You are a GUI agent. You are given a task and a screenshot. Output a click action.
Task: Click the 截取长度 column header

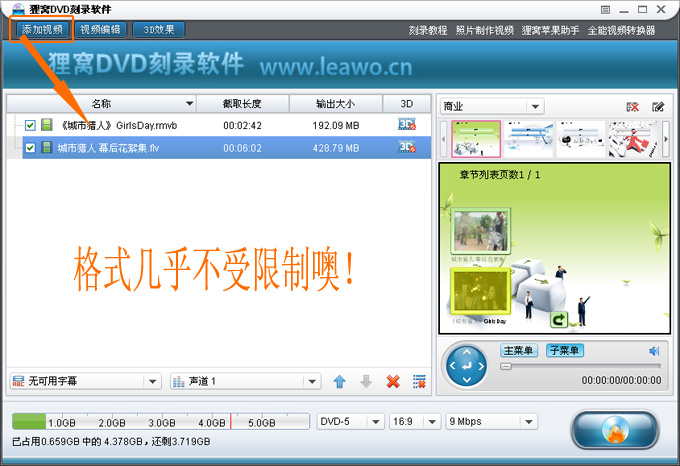(x=242, y=104)
